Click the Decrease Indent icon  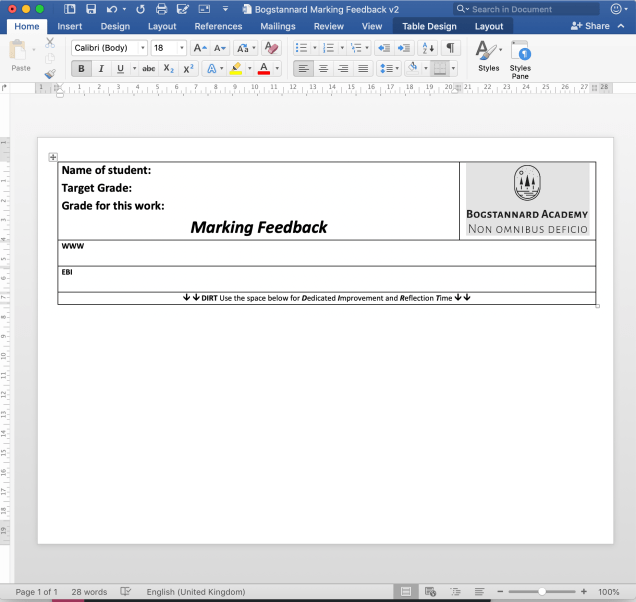(x=384, y=48)
